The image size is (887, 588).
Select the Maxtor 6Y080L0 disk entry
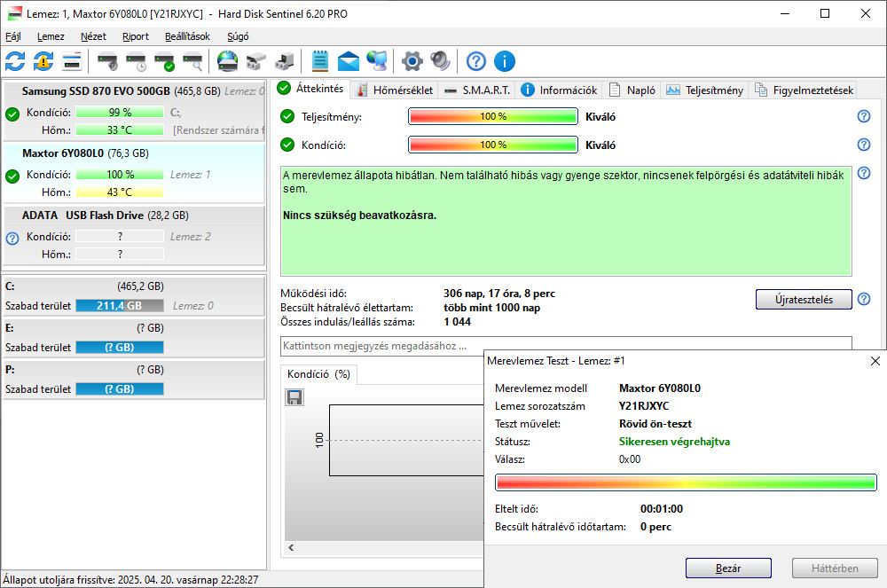click(x=135, y=174)
